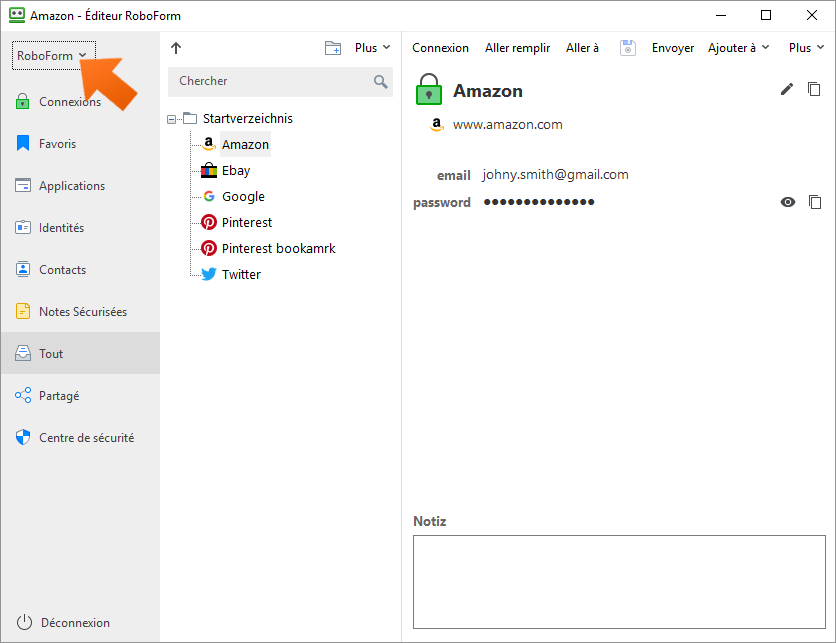Screen dimensions: 836x643
Task: Click Aller à toolbar button
Action: coord(582,48)
